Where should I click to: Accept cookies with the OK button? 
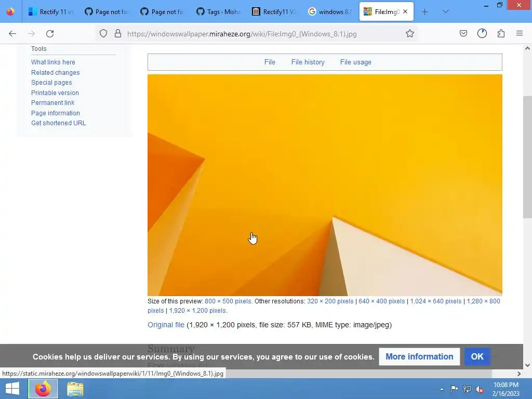[x=477, y=356]
